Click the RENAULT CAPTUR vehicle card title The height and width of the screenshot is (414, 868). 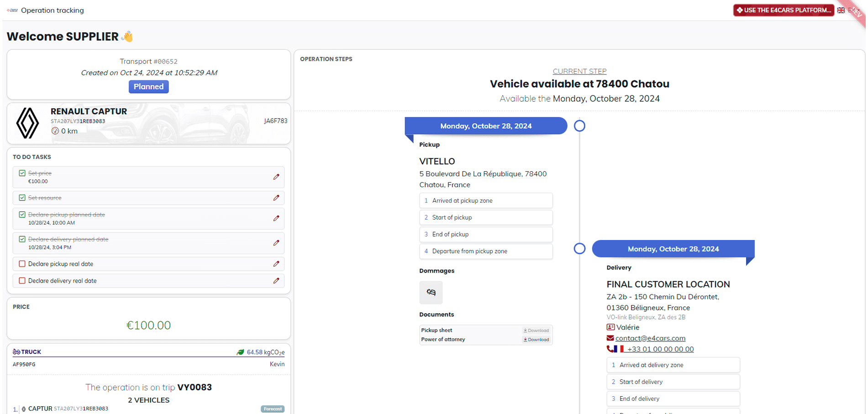click(x=89, y=111)
